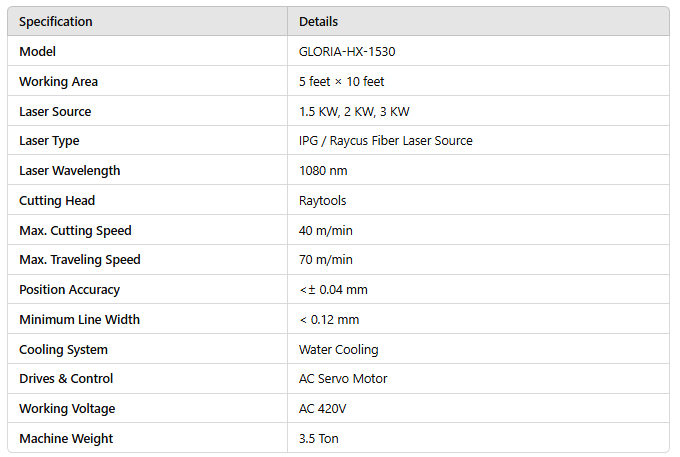Click the 3.5 Ton machine weight value
Screen dimensions: 680x457
coord(318,438)
